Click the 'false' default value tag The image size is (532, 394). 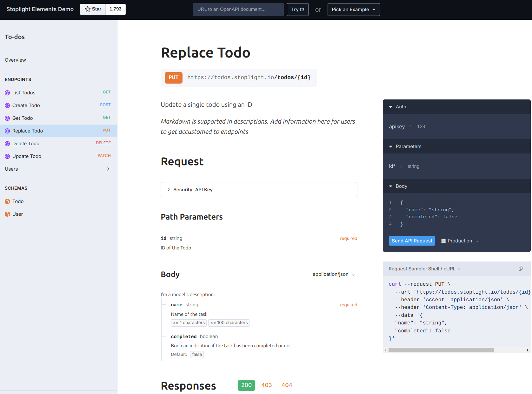(197, 355)
